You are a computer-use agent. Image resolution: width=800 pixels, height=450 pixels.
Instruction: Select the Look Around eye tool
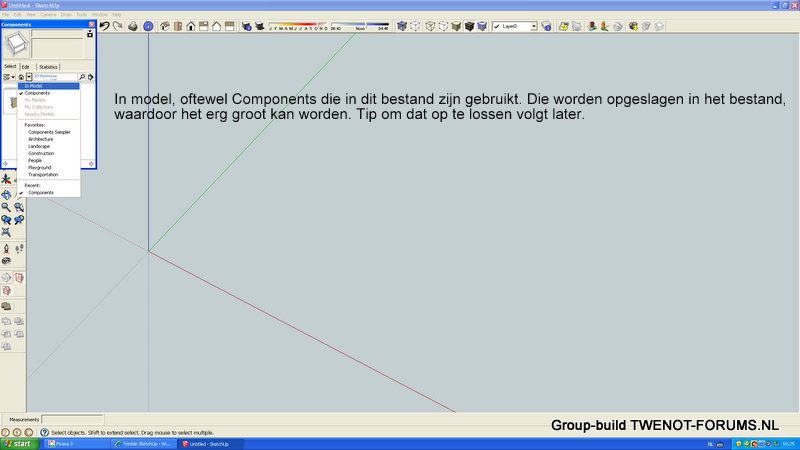pos(6,261)
